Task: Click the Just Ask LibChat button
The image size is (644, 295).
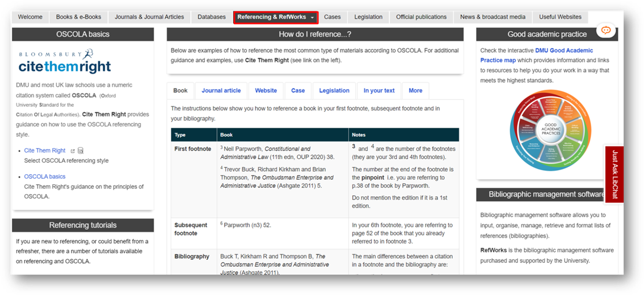Action: [614, 174]
